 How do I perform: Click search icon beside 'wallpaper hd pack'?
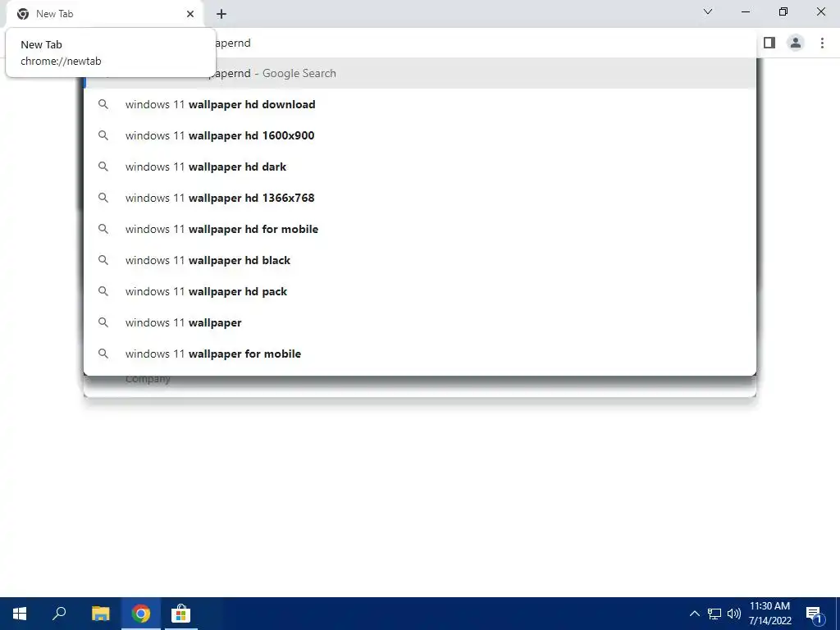(x=103, y=291)
